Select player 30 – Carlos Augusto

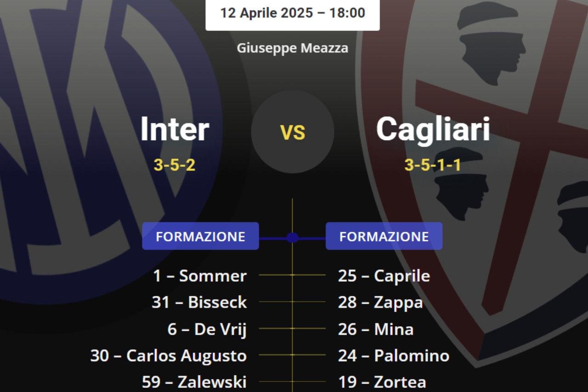click(169, 356)
